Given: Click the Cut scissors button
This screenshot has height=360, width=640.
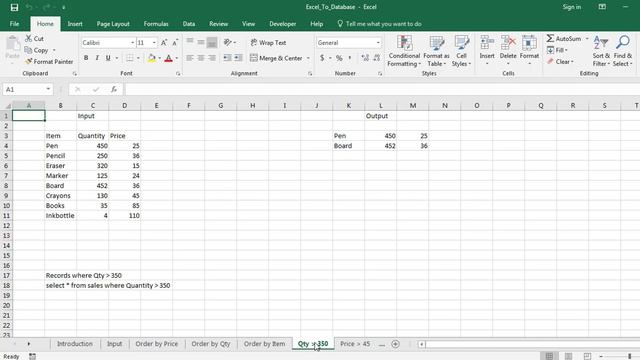Looking at the screenshot, I should [34, 38].
